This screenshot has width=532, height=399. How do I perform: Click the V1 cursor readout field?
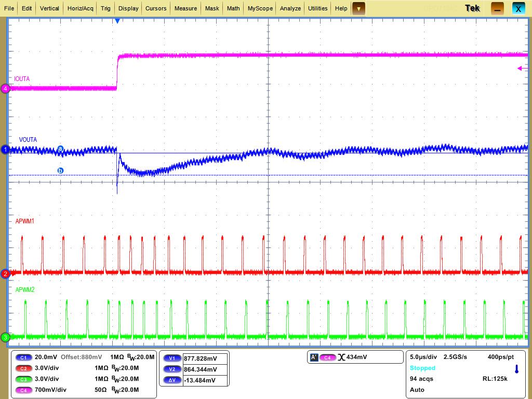point(203,357)
